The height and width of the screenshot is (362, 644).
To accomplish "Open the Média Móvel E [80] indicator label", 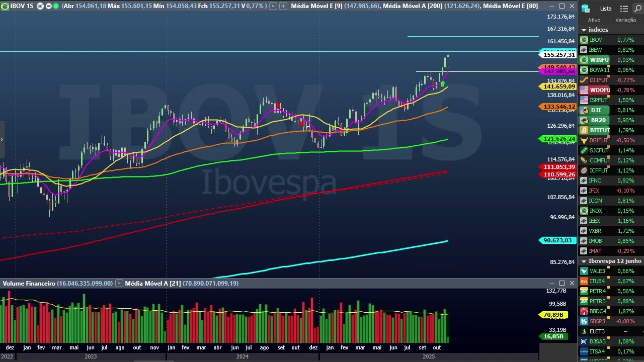I will click(x=510, y=6).
